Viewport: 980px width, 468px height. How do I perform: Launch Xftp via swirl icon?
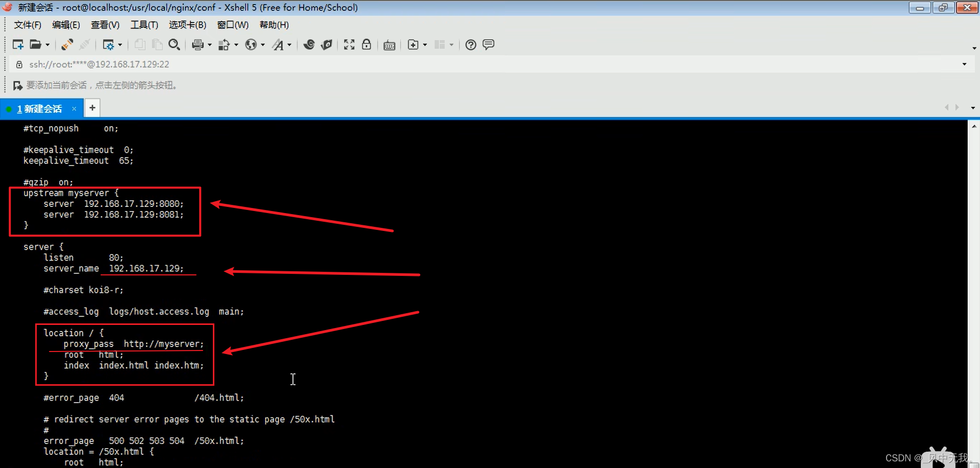coord(309,45)
